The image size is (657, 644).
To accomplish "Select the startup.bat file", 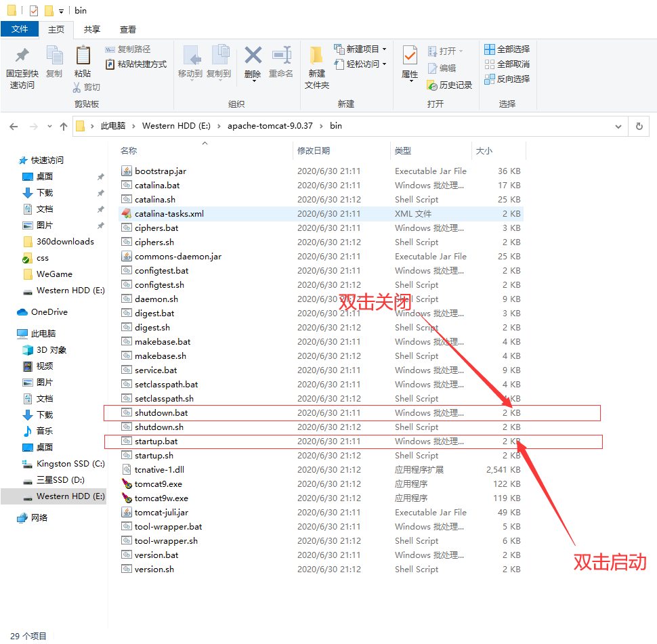I will (x=156, y=442).
